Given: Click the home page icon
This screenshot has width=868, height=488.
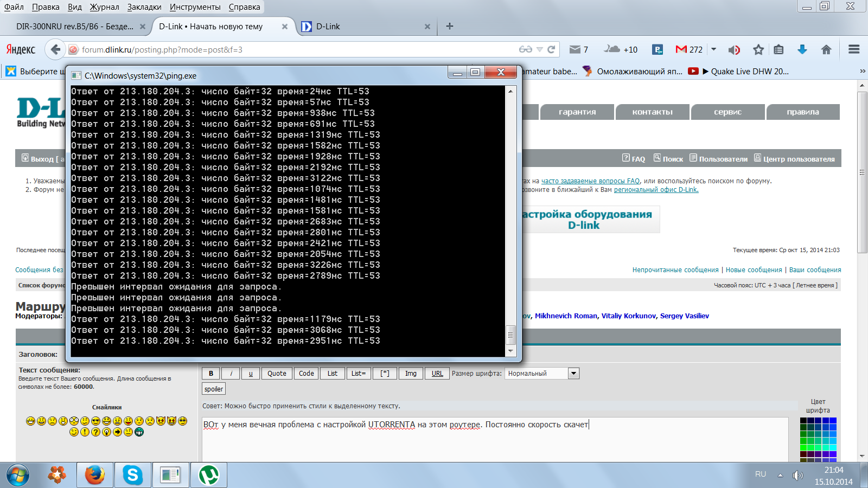Looking at the screenshot, I should [x=826, y=49].
